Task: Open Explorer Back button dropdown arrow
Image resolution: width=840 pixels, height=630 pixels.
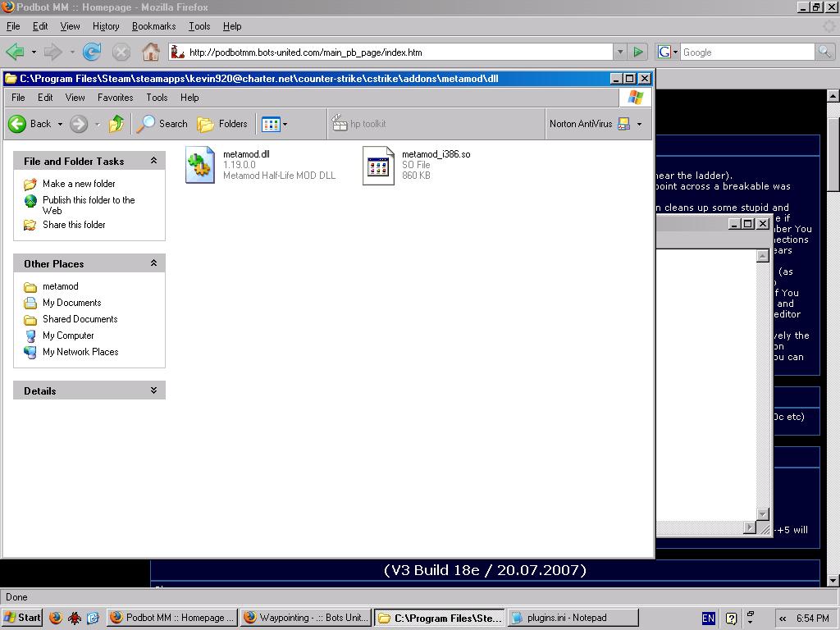Action: click(60, 124)
